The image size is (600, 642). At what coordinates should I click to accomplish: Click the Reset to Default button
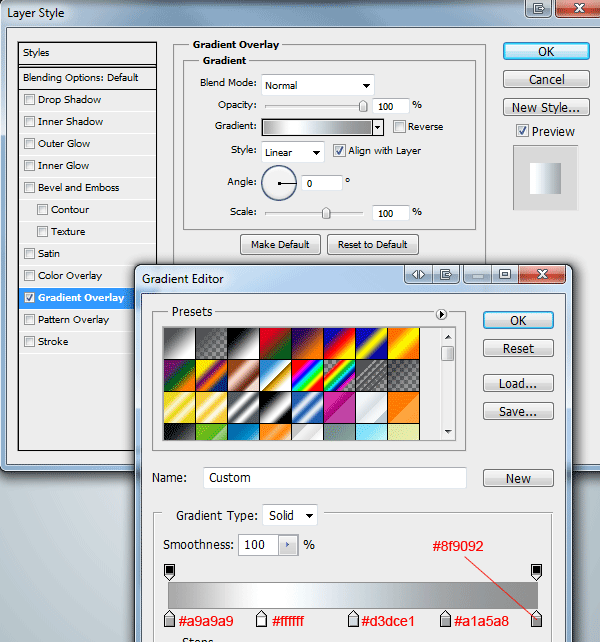pos(373,245)
